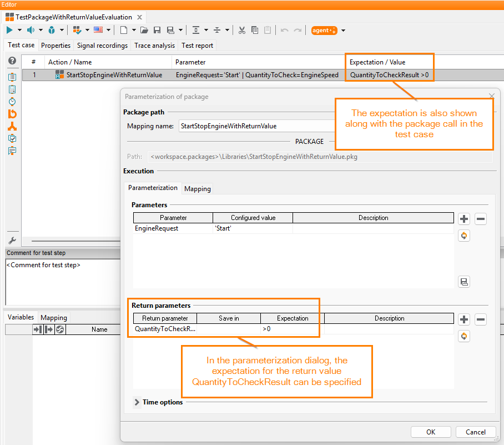Open help with the question mark icon
Screen dimensions: 504x445
pos(12,61)
